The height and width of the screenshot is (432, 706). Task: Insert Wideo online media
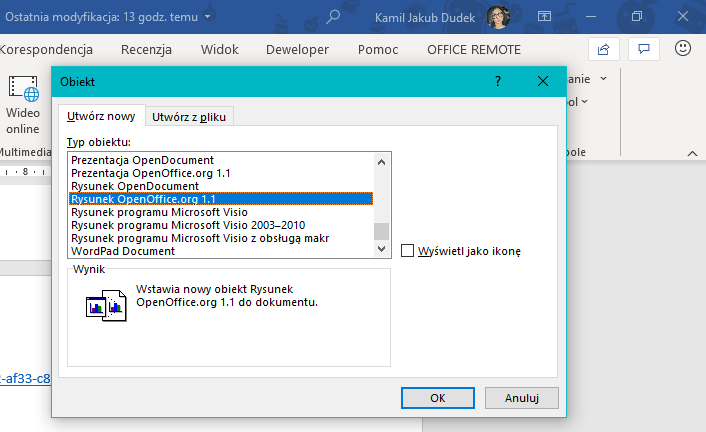tap(23, 105)
